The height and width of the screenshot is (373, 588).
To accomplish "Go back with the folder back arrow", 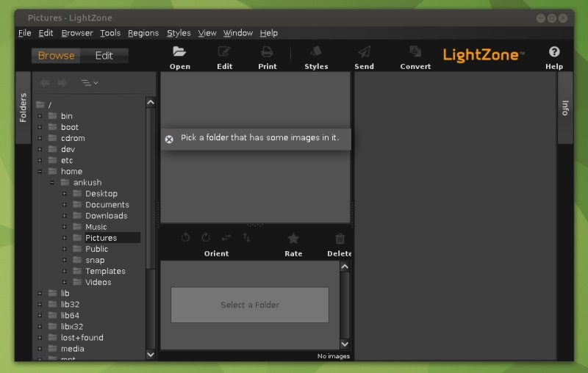I will (45, 83).
